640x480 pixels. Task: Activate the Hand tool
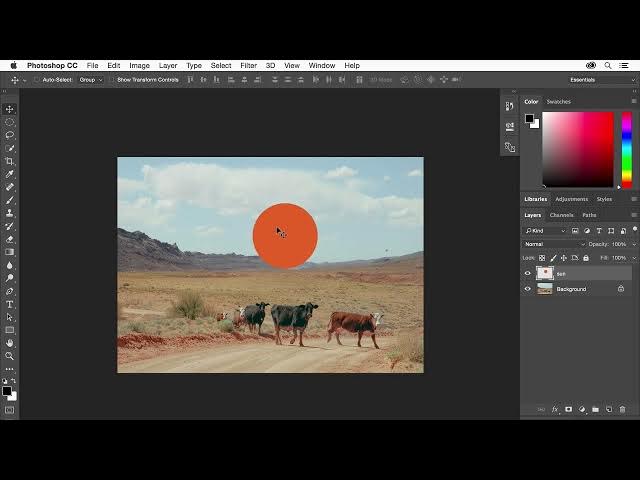[10, 343]
